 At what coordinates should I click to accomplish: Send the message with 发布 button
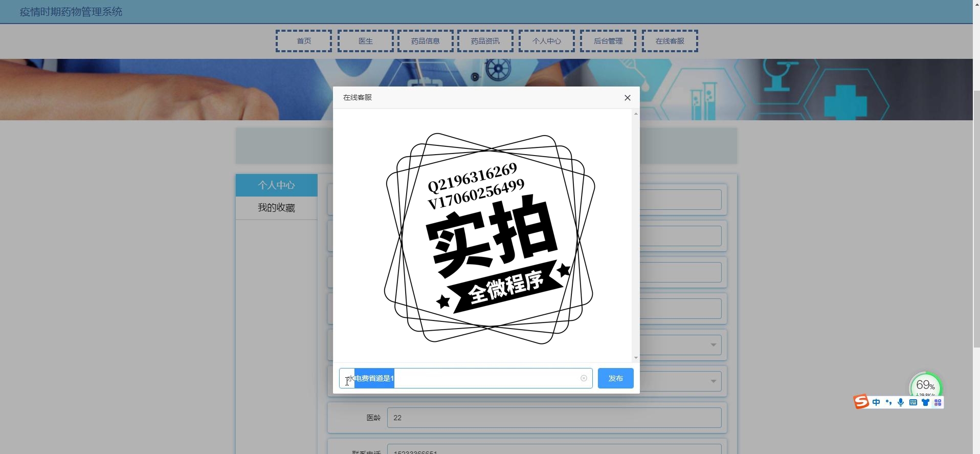click(x=616, y=378)
